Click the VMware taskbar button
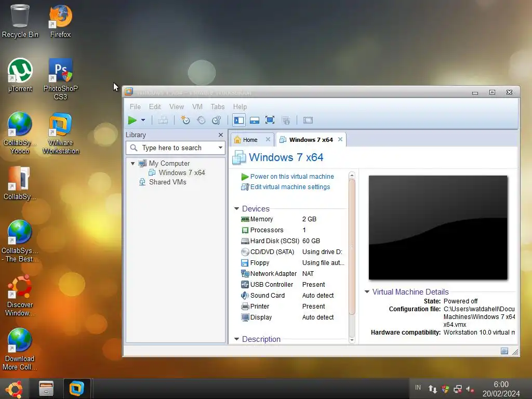The height and width of the screenshot is (399, 532). (x=77, y=389)
